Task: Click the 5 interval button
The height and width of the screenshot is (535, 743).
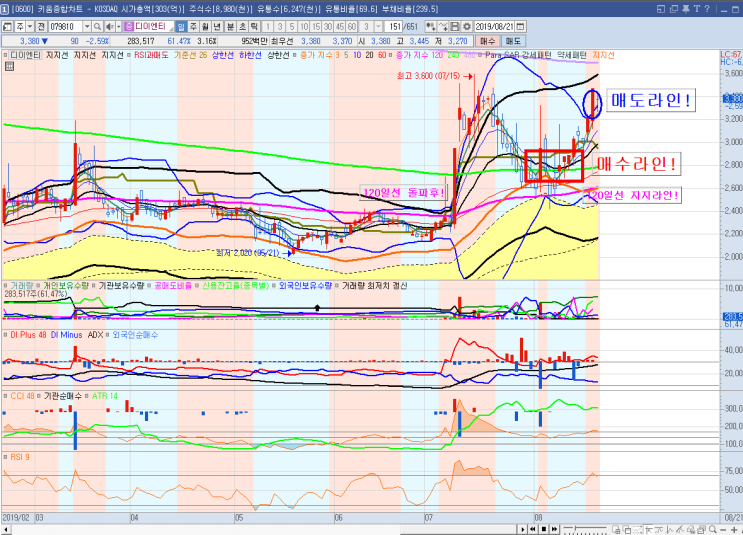Action: 291,27
